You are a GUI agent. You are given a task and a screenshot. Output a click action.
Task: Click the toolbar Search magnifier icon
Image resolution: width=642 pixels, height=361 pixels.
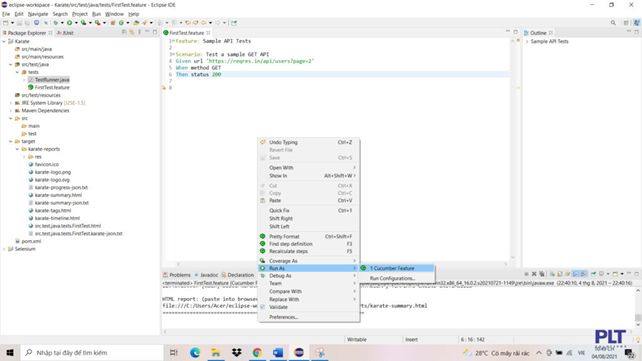click(x=613, y=23)
